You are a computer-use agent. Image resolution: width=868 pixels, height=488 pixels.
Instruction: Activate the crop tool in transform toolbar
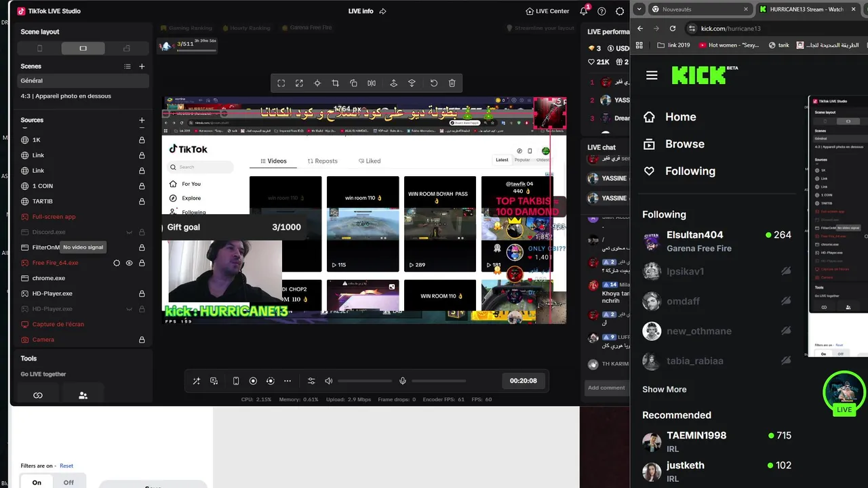click(x=335, y=83)
